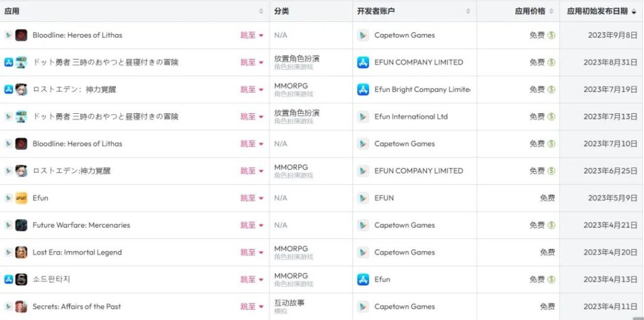
Task: Open Secrets: Affairs of the Past link
Action: click(77, 306)
